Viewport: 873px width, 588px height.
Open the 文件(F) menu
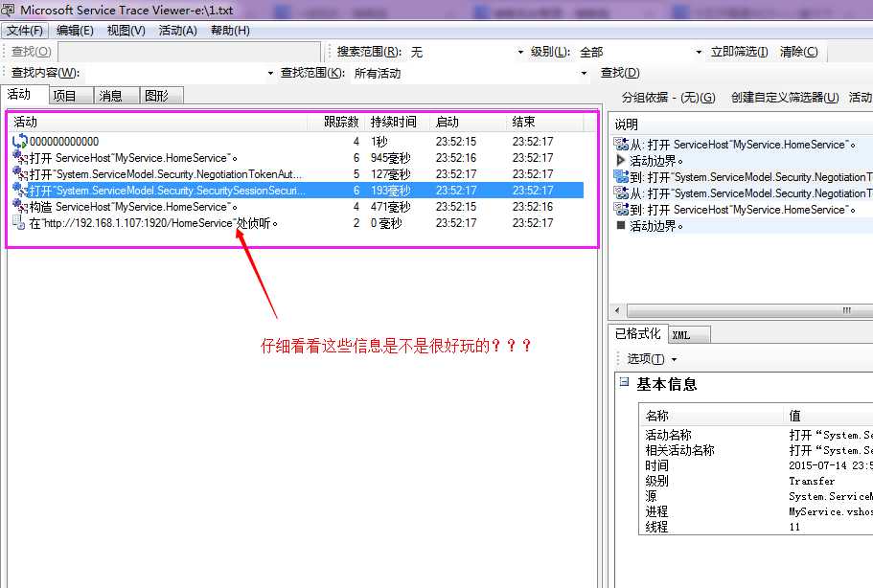[25, 31]
